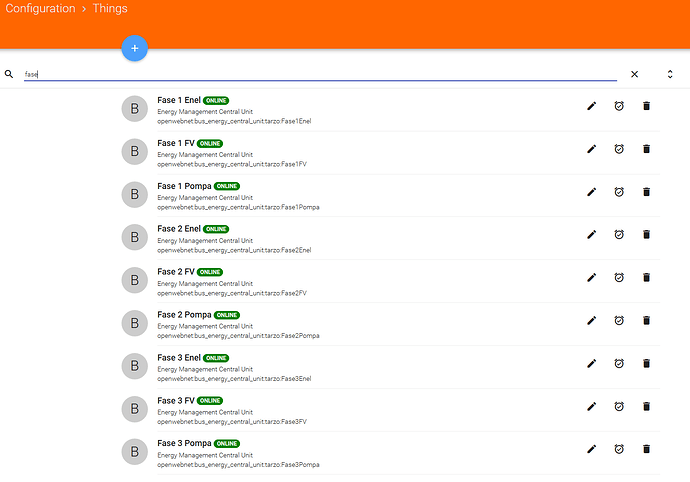This screenshot has height=482, width=690.
Task: Delete the Fase 3 Pompa thing
Action: tap(646, 449)
